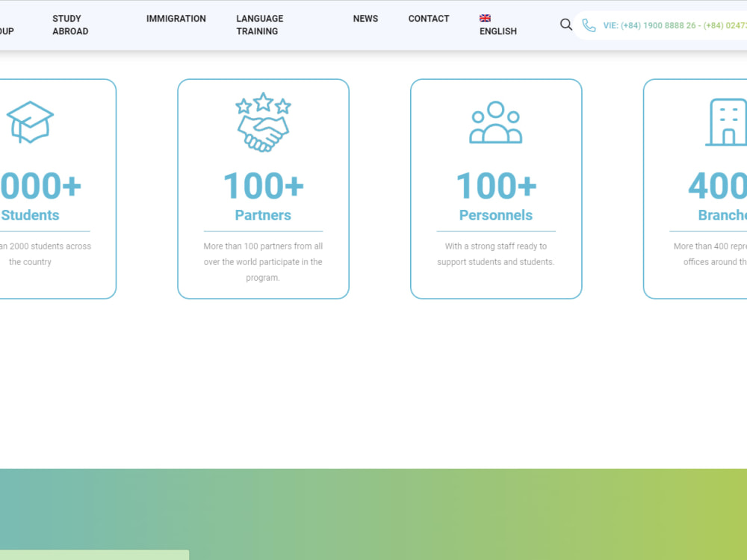747x560 pixels.
Task: Click the Branches card number 400
Action: pos(717,186)
